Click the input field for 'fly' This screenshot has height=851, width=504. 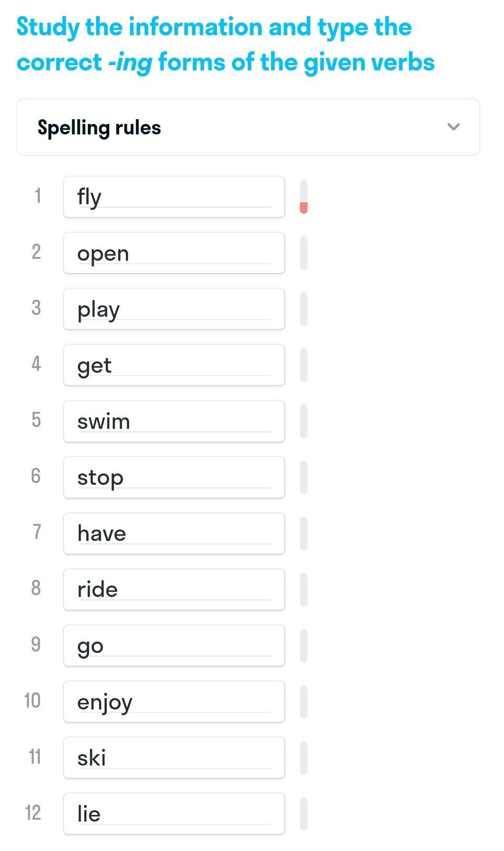click(174, 197)
